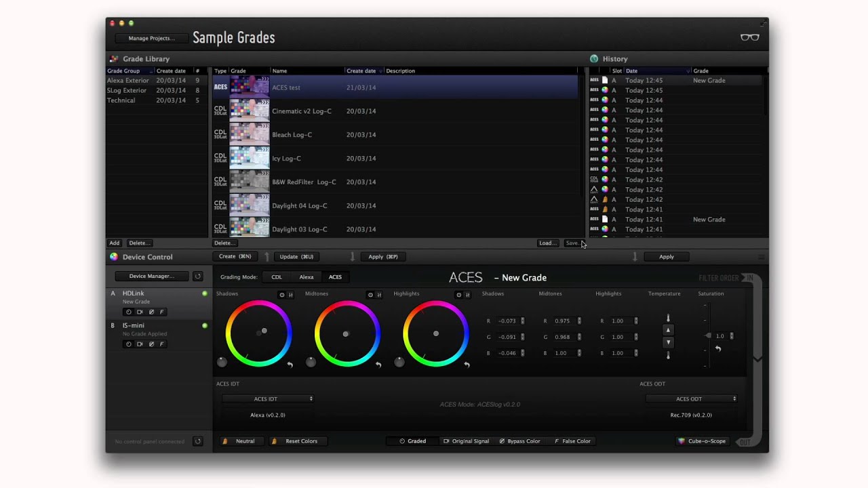
Task: Increase Temperature with the up arrow
Action: pyautogui.click(x=668, y=330)
